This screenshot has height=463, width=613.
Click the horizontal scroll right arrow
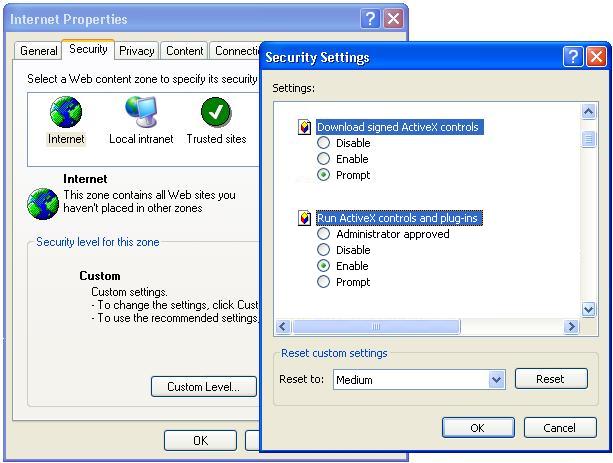pyautogui.click(x=572, y=326)
